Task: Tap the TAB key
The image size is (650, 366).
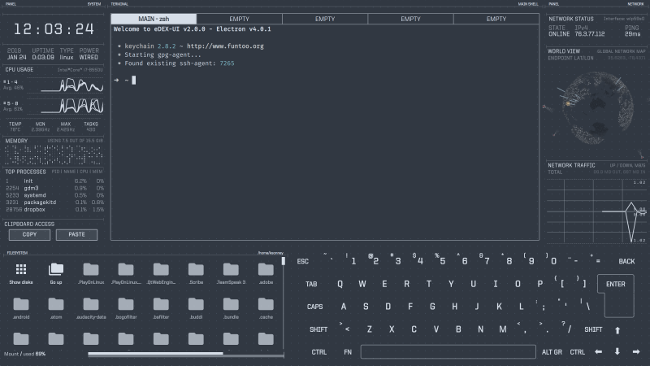Action: (311, 284)
